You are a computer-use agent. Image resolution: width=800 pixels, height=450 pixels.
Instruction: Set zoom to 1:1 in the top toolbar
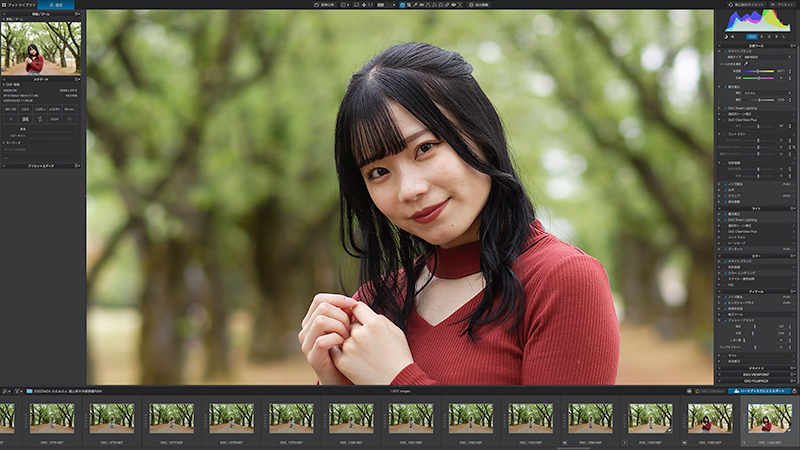tap(370, 5)
